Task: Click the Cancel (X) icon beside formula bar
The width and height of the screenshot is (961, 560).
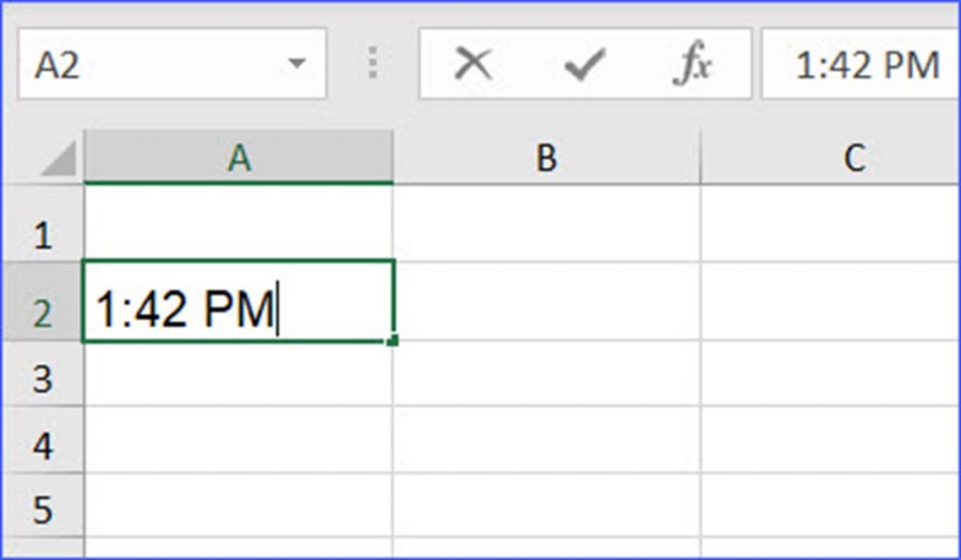Action: [474, 64]
